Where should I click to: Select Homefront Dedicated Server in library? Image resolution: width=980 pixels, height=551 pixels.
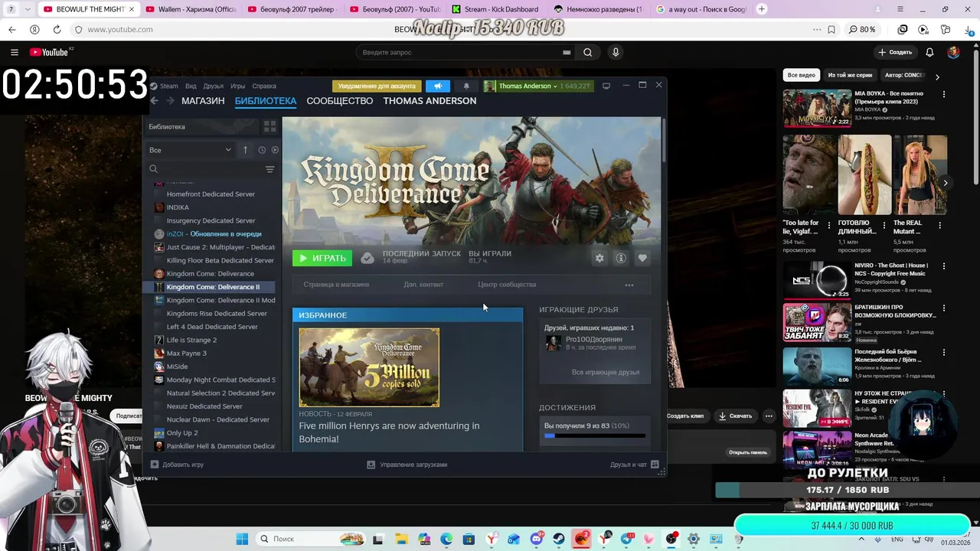211,194
